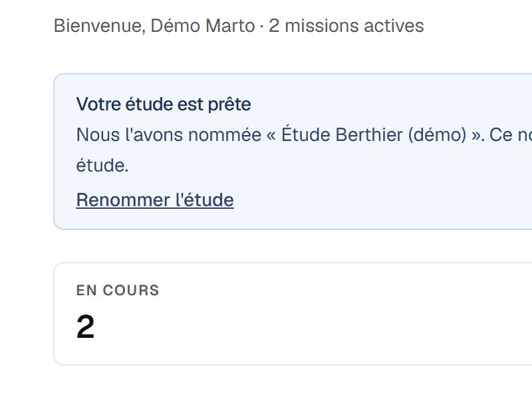The image size is (532, 399).
Task: Click the truncated "Ce no" text in banner
Action: (x=511, y=135)
